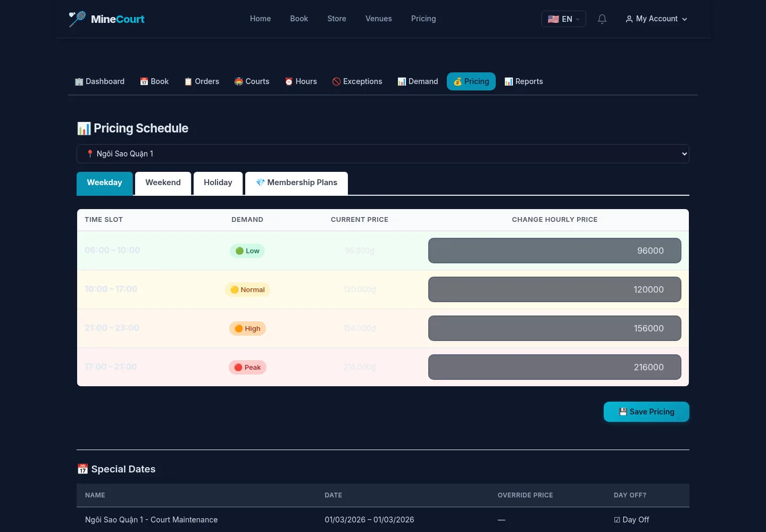Click the Low demand badge
Screen dimensions: 766x532
247,251
